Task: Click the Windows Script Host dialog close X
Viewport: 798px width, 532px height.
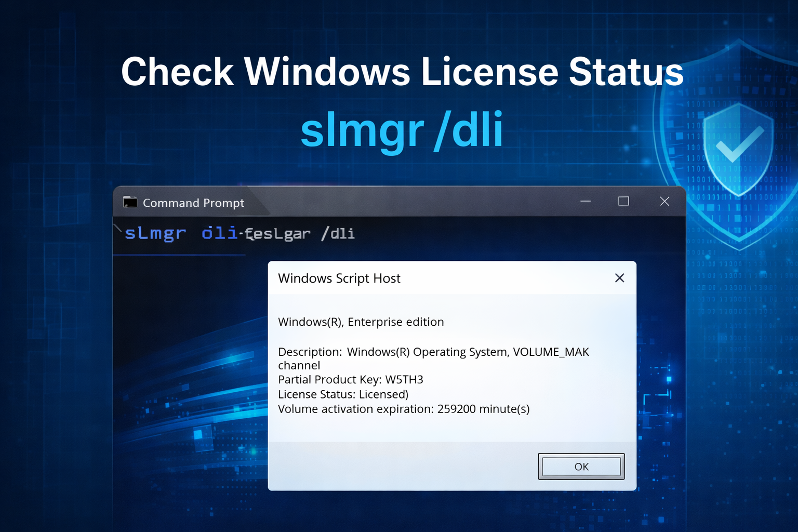Action: pos(619,278)
